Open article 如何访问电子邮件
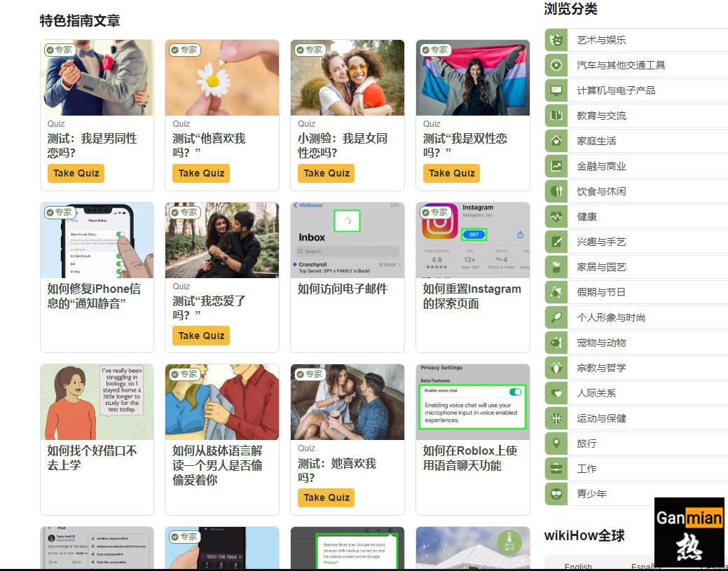The height and width of the screenshot is (571, 728). [x=343, y=289]
